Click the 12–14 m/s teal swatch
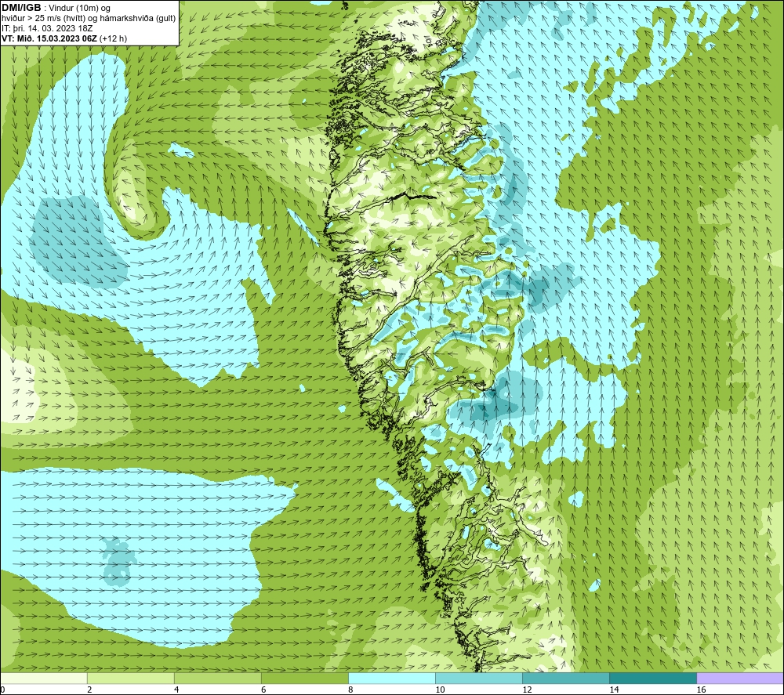The image size is (784, 695). 566,678
